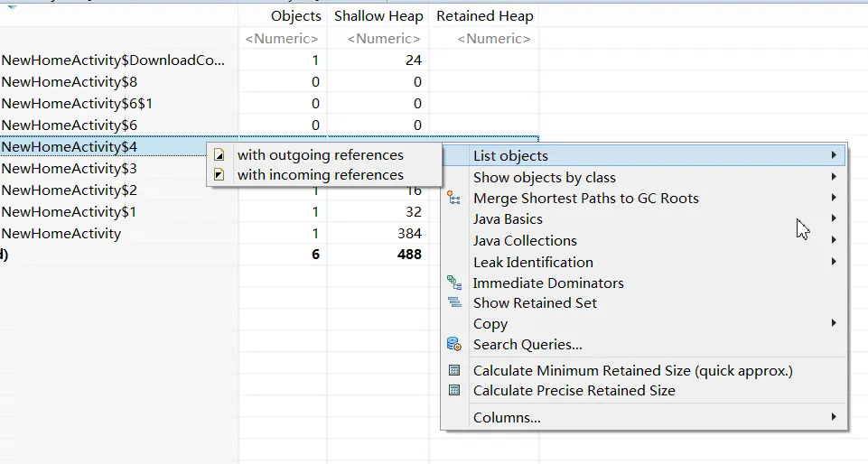The height and width of the screenshot is (464, 868).
Task: Click the total shallow heap value 488
Action: click(410, 255)
